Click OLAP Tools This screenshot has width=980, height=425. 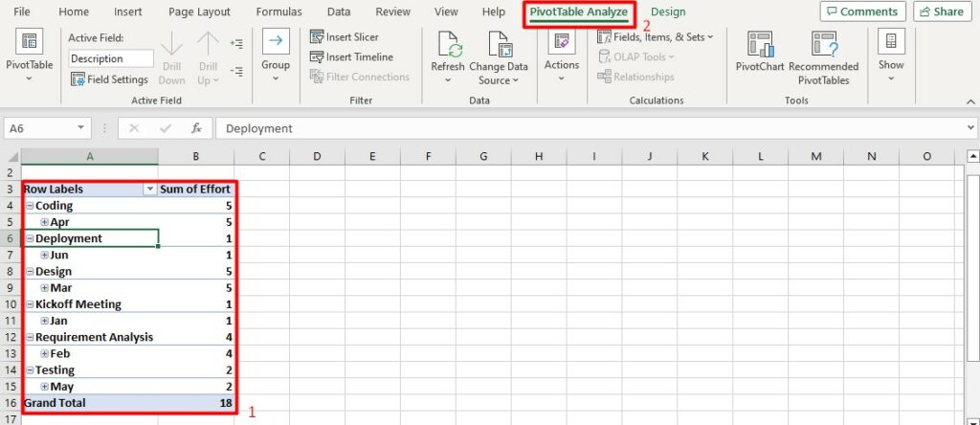coord(636,56)
